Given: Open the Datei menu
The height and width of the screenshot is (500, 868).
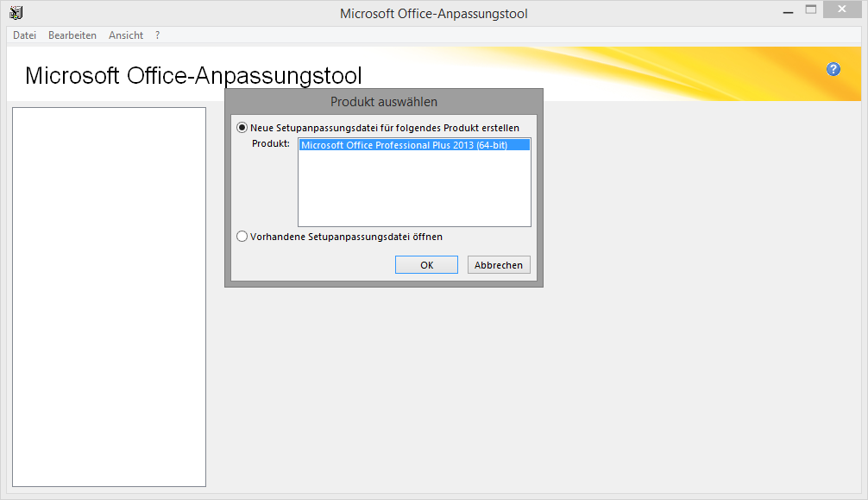Looking at the screenshot, I should tap(24, 35).
